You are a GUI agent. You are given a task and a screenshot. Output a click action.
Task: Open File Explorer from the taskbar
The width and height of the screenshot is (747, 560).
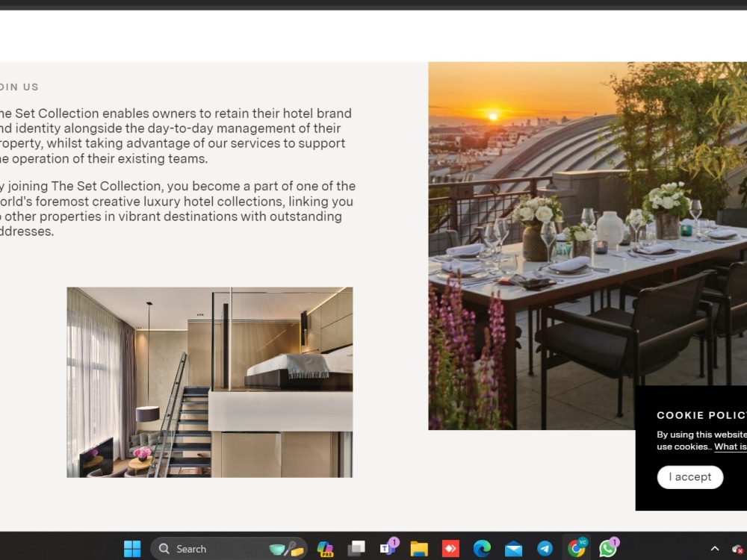pos(419,548)
